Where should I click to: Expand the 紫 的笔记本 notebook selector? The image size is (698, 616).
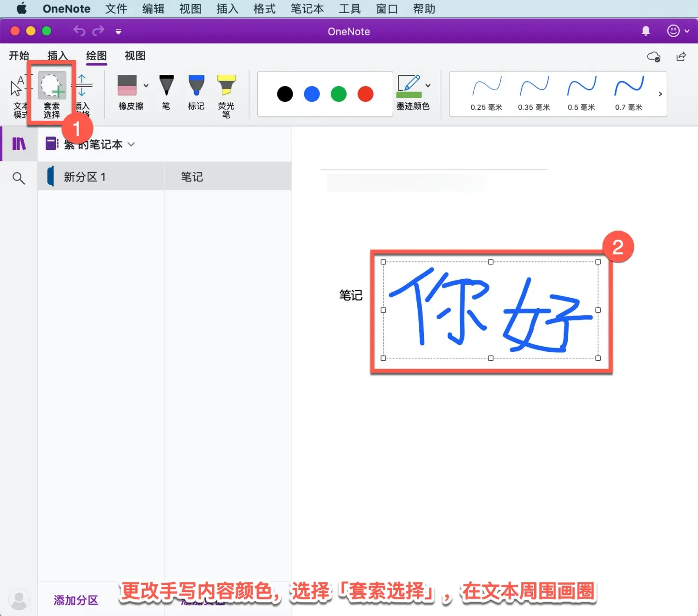click(x=131, y=144)
